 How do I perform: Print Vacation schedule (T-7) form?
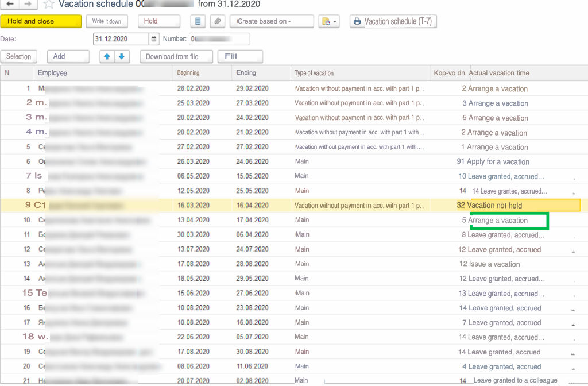[393, 21]
